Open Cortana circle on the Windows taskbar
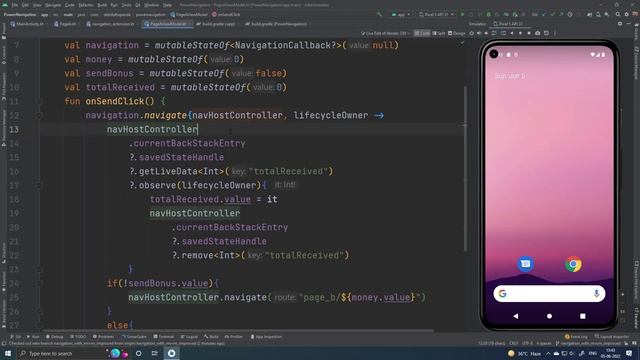Viewport: 640px width, 360px height. coord(139,353)
